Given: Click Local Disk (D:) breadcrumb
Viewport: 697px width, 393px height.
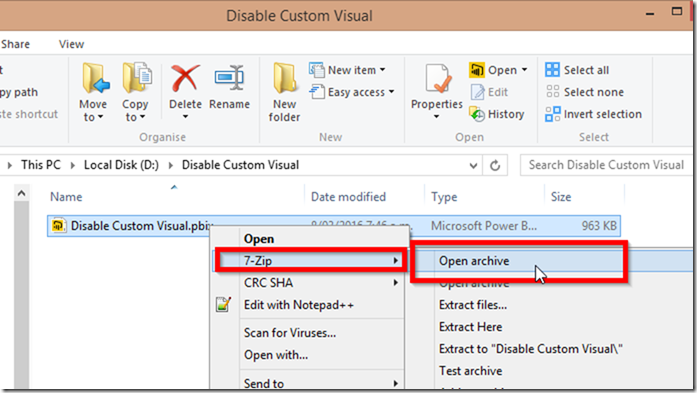Looking at the screenshot, I should coord(121,165).
